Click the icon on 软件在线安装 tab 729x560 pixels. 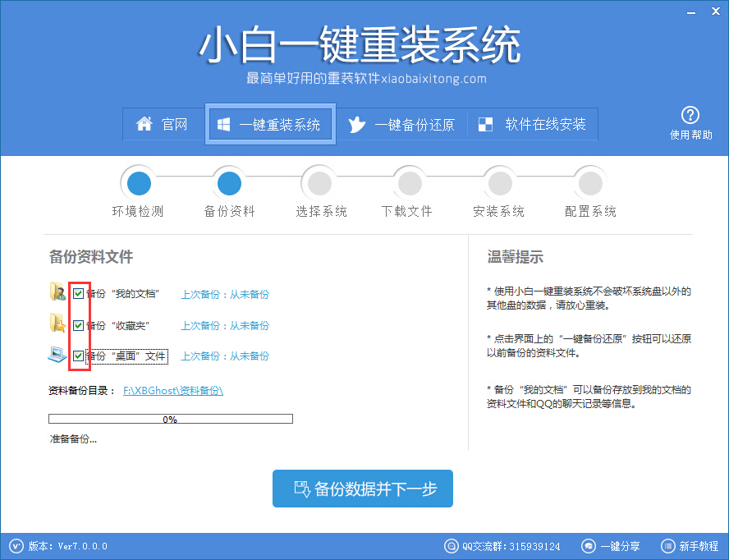485,124
